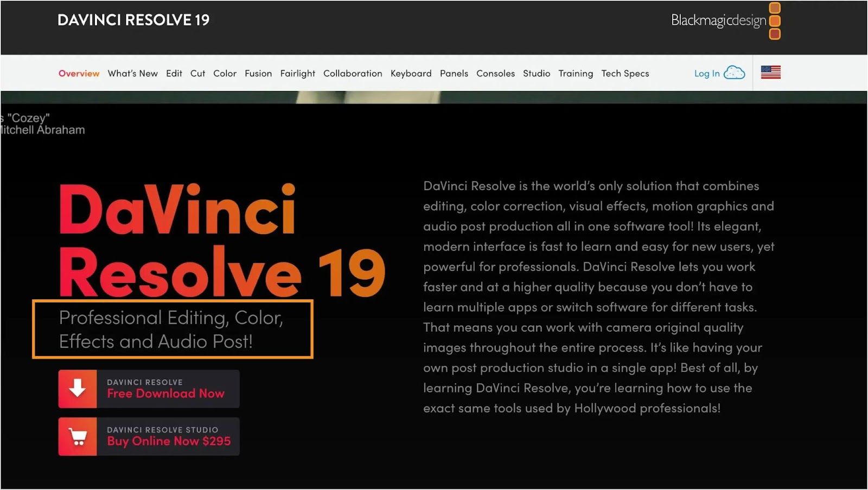Open the Fairlight tab
The image size is (868, 490).
click(298, 73)
